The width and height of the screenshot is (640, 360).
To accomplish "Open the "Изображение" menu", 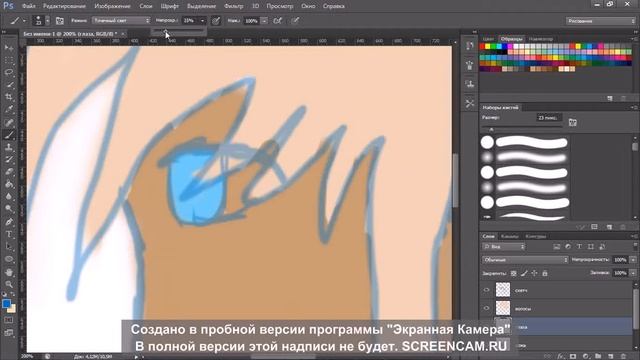I will [112, 6].
